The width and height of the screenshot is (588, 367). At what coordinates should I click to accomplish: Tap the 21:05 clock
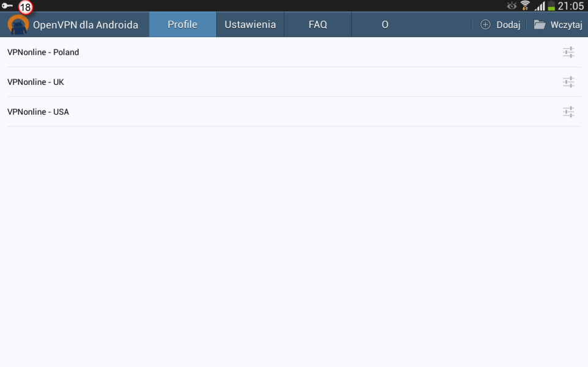pos(571,6)
